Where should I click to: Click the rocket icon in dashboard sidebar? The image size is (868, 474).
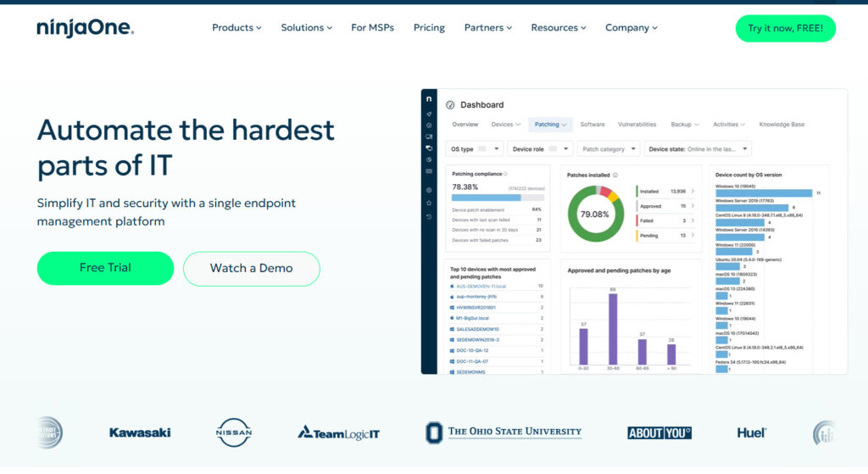pos(429,113)
